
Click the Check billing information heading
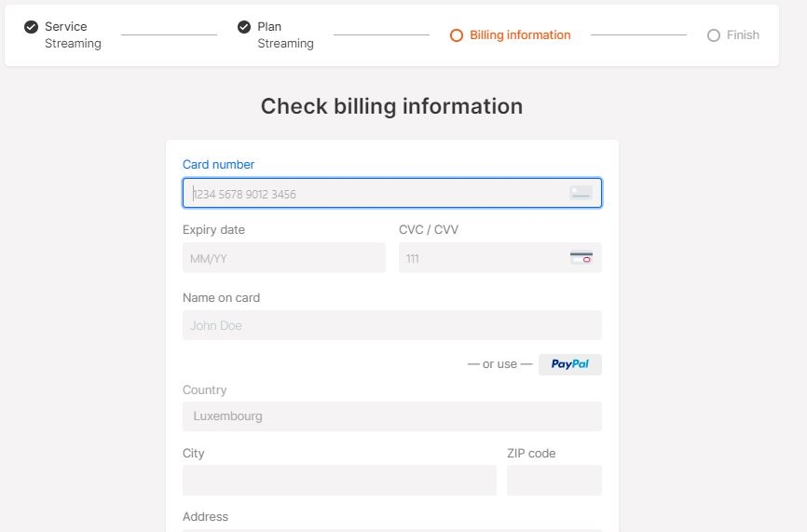391,106
